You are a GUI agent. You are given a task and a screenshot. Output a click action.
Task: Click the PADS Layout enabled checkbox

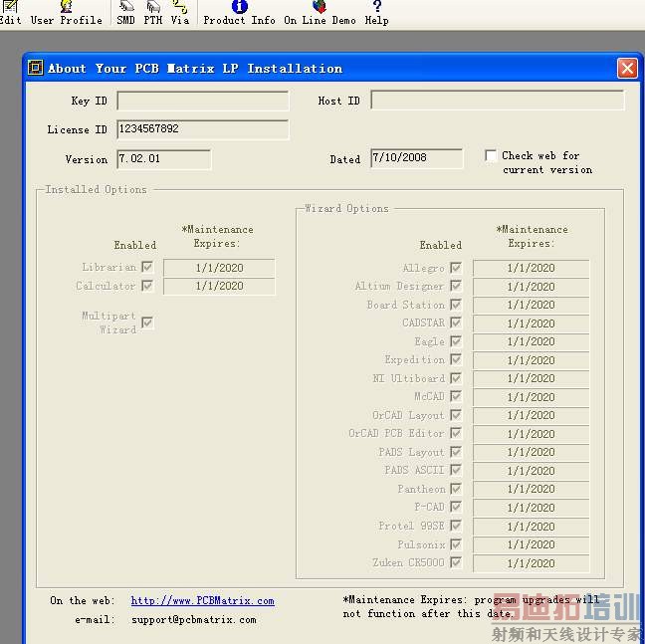(455, 452)
